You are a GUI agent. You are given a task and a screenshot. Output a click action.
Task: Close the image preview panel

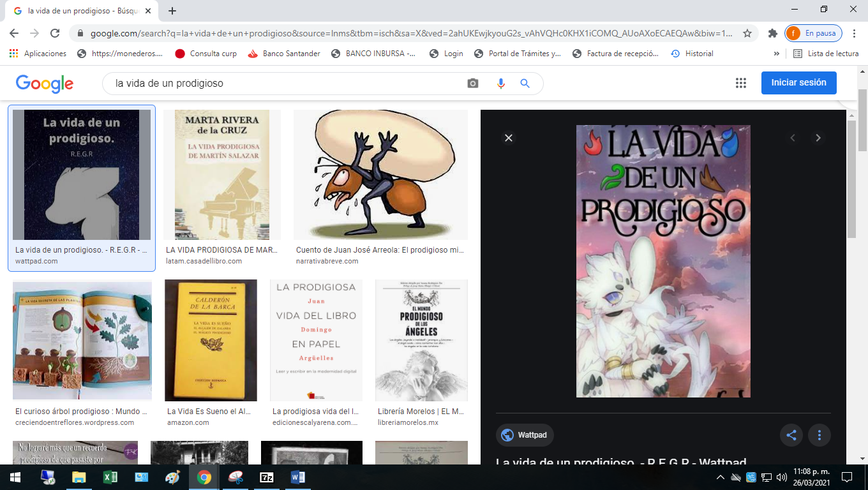click(509, 138)
